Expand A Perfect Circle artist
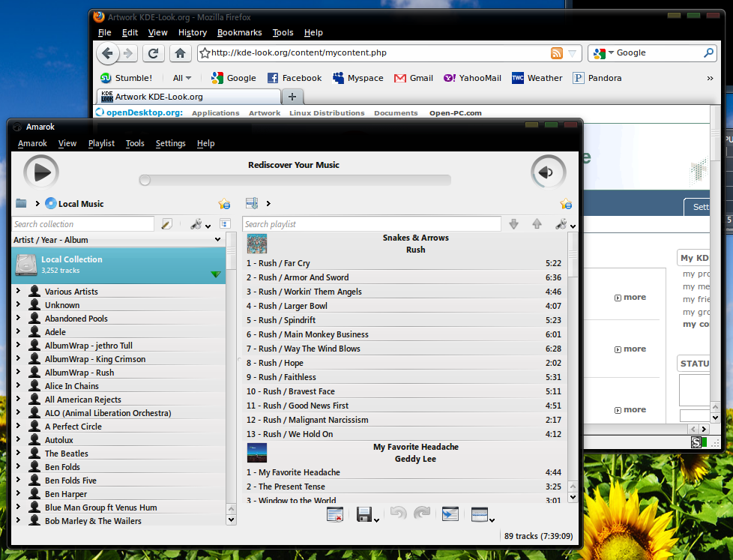 (x=18, y=426)
